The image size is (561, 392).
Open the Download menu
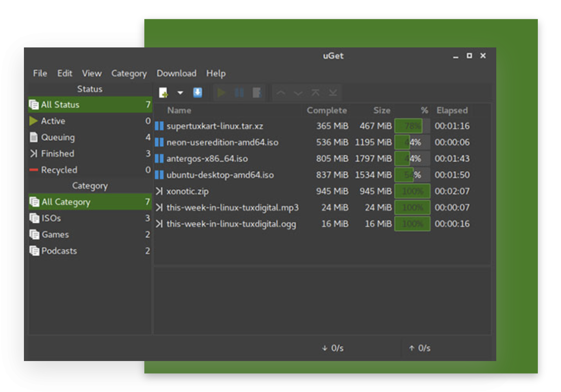point(177,73)
